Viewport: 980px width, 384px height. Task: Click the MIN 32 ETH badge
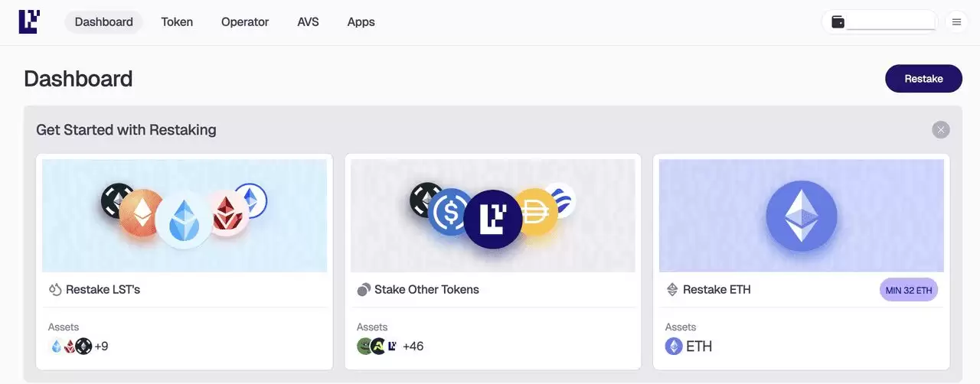click(x=908, y=290)
